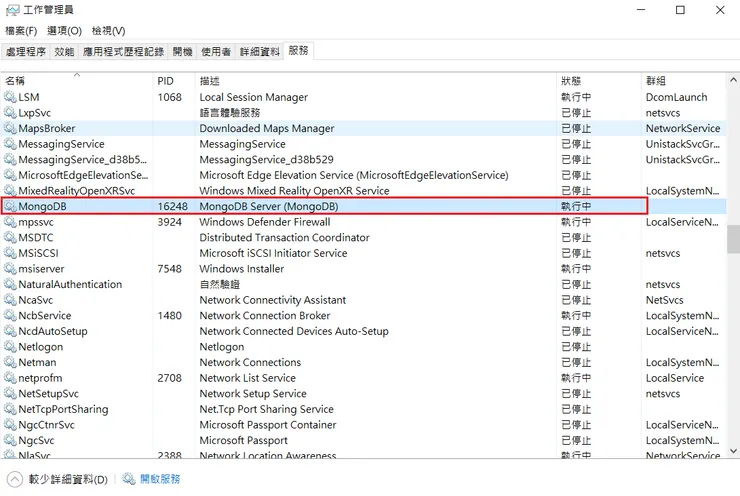
Task: Click the vertical scrollbar thumb
Action: (x=733, y=238)
